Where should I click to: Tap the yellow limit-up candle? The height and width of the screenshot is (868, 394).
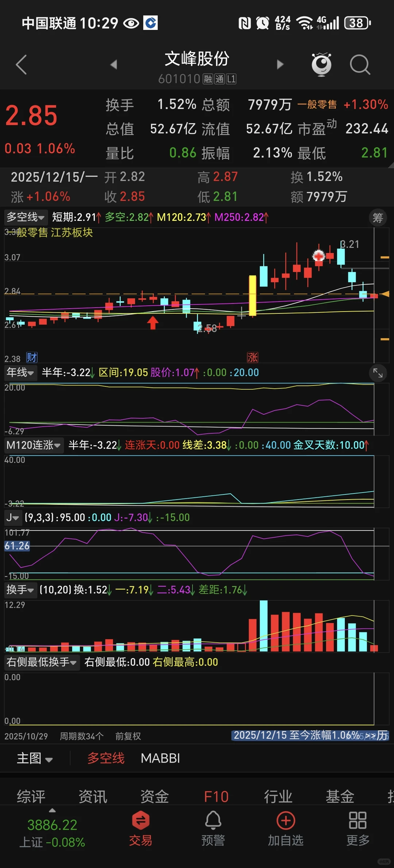[x=252, y=296]
